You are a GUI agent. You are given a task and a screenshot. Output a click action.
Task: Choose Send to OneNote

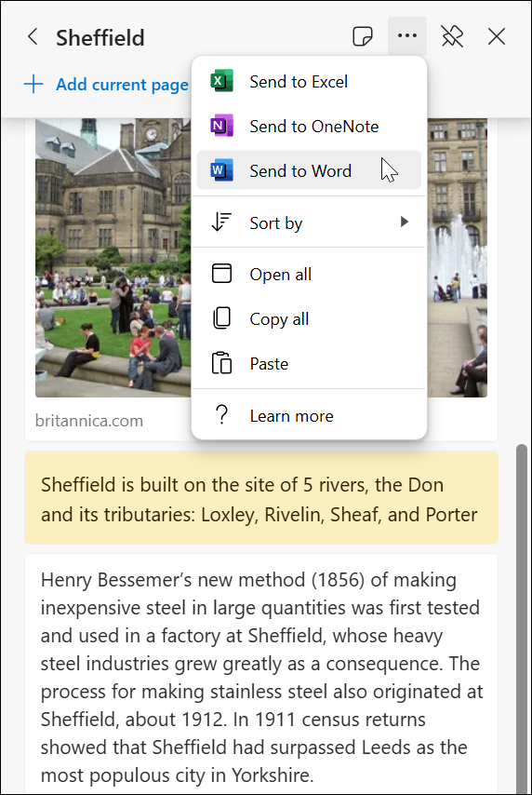(309, 127)
